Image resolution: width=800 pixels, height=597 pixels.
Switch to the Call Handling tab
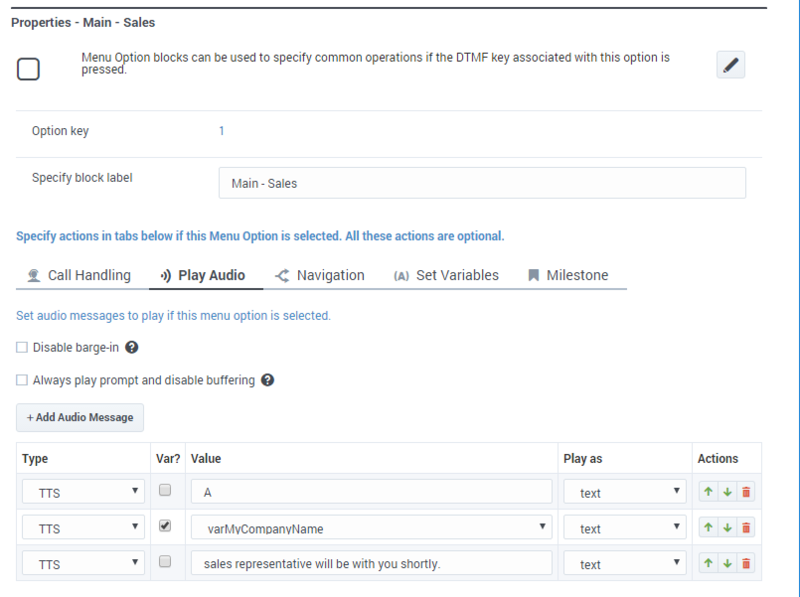click(x=79, y=275)
